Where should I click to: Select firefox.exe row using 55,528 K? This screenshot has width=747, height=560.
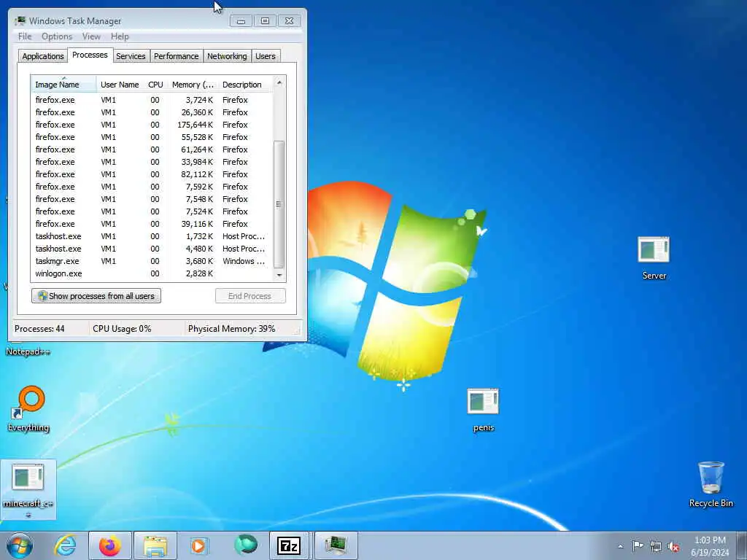point(152,137)
